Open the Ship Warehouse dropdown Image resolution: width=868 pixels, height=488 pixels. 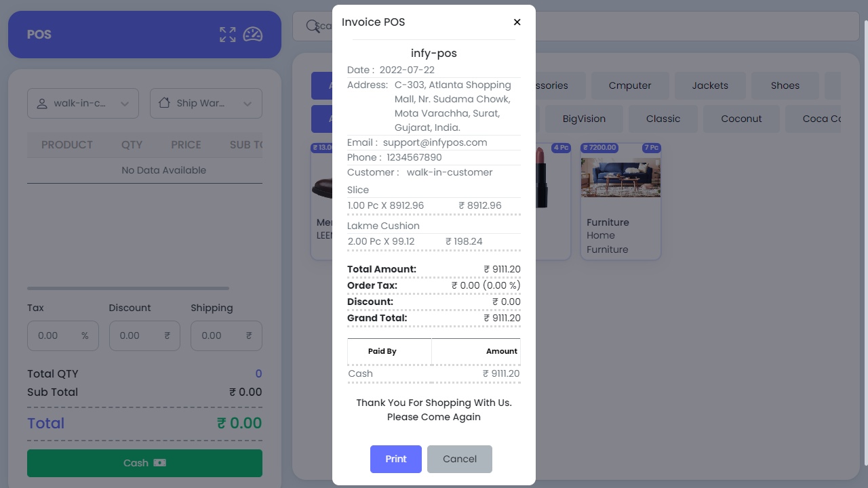pyautogui.click(x=205, y=103)
